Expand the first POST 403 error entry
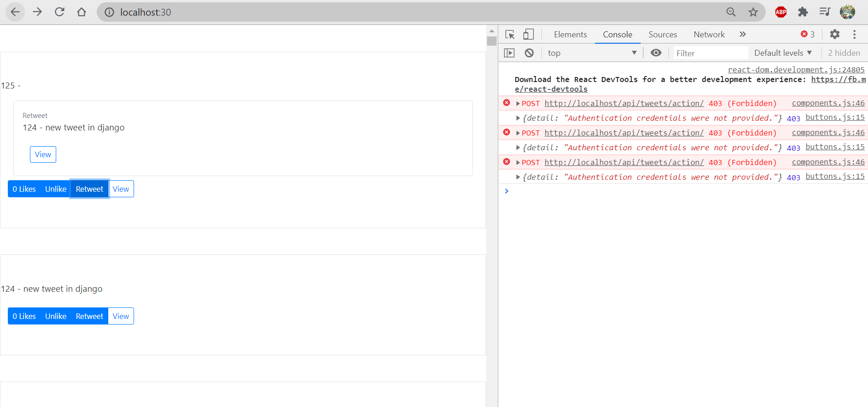Viewport: 868px width, 407px height. (518, 104)
